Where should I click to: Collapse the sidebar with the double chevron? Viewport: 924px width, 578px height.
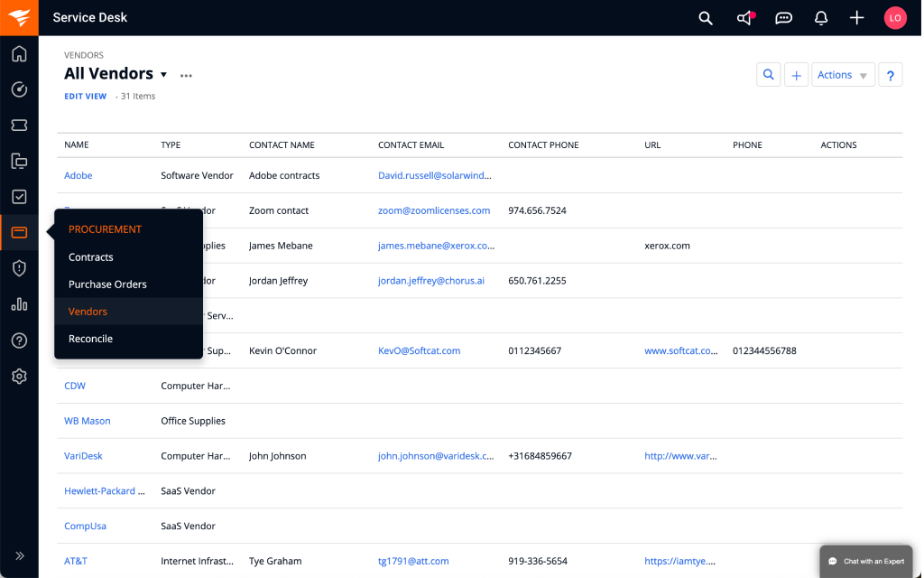19,556
